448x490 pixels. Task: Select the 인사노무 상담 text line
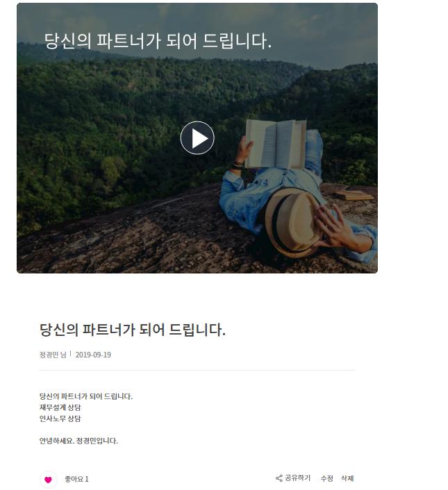60,419
